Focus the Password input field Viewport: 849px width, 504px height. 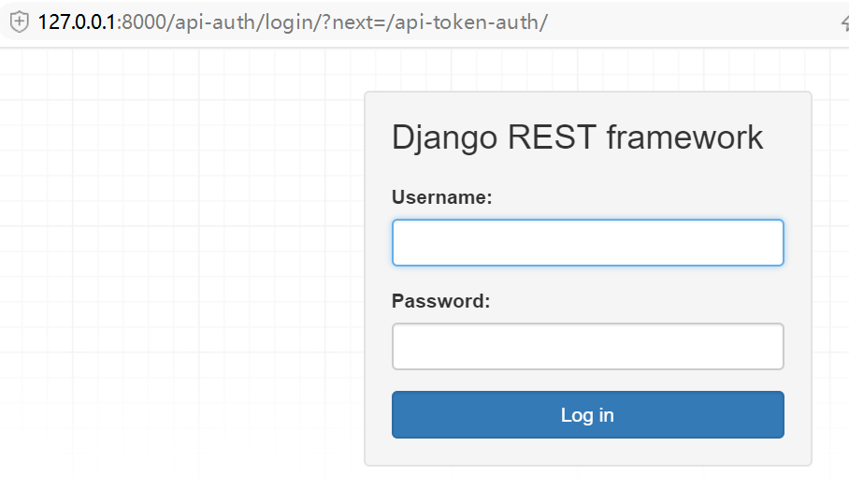pos(587,347)
